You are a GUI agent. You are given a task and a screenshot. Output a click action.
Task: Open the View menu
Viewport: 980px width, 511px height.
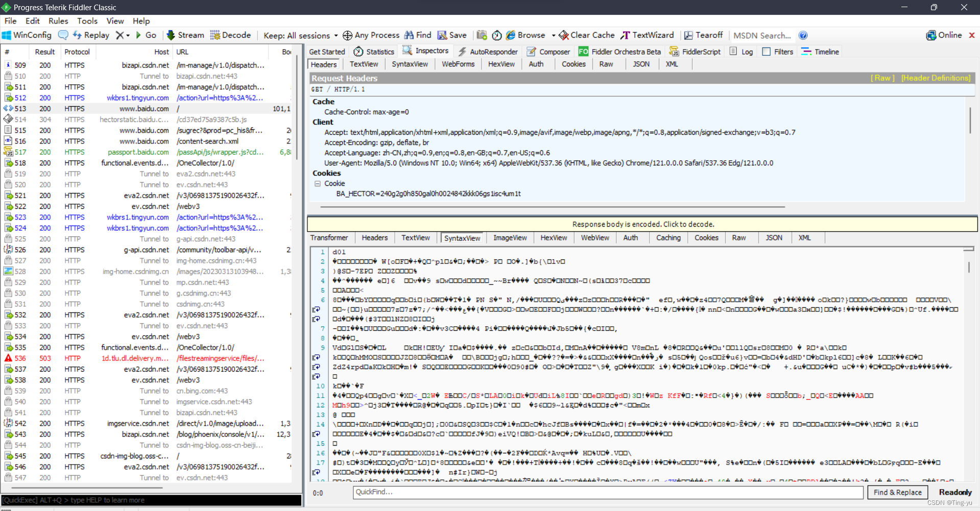pos(115,21)
